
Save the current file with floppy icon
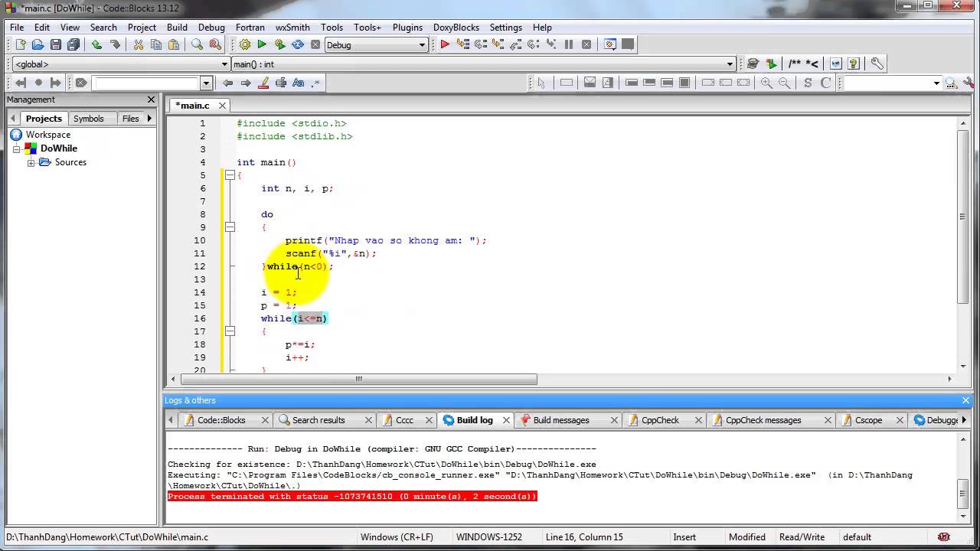point(56,44)
